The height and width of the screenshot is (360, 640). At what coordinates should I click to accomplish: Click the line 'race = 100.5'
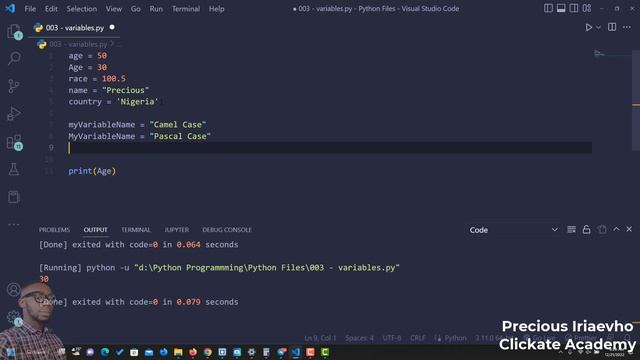pyautogui.click(x=97, y=78)
